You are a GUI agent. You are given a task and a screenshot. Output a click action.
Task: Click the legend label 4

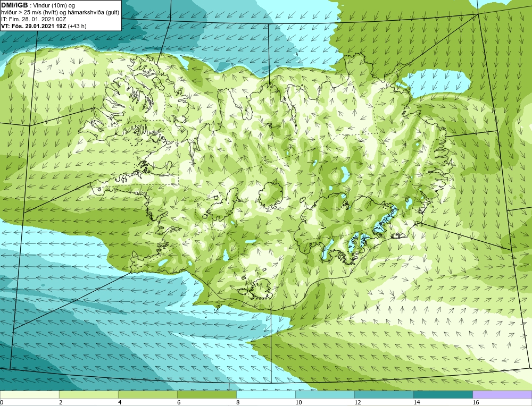120,402
